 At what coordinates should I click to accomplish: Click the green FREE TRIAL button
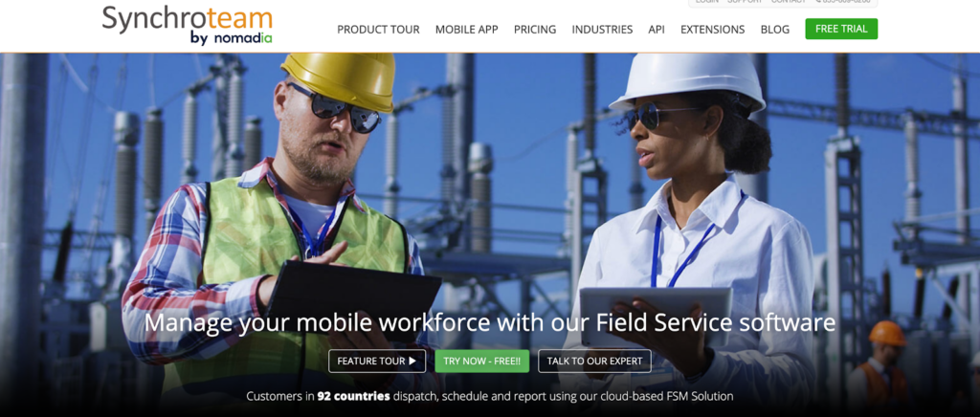841,29
